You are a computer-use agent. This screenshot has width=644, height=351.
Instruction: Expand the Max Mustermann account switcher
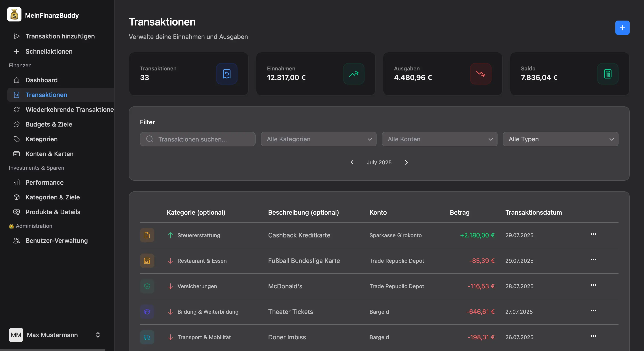[x=97, y=335]
